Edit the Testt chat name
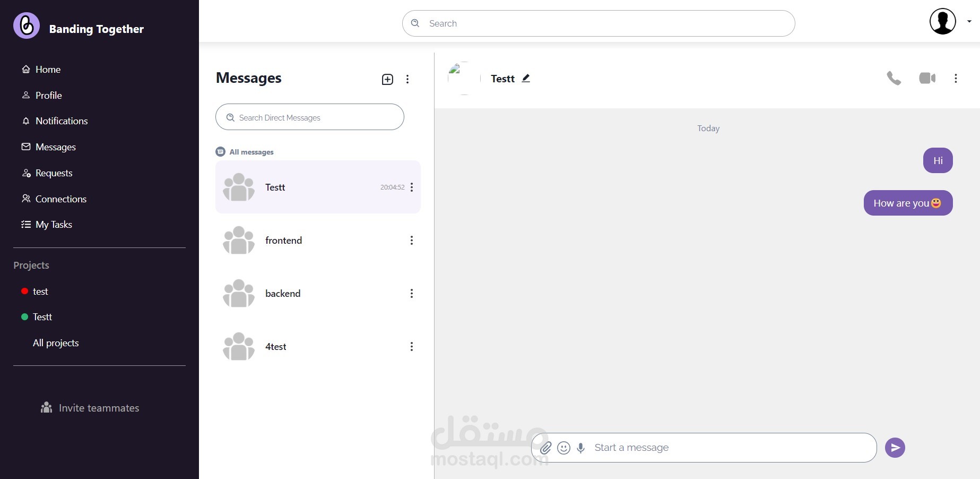980x479 pixels. [526, 79]
